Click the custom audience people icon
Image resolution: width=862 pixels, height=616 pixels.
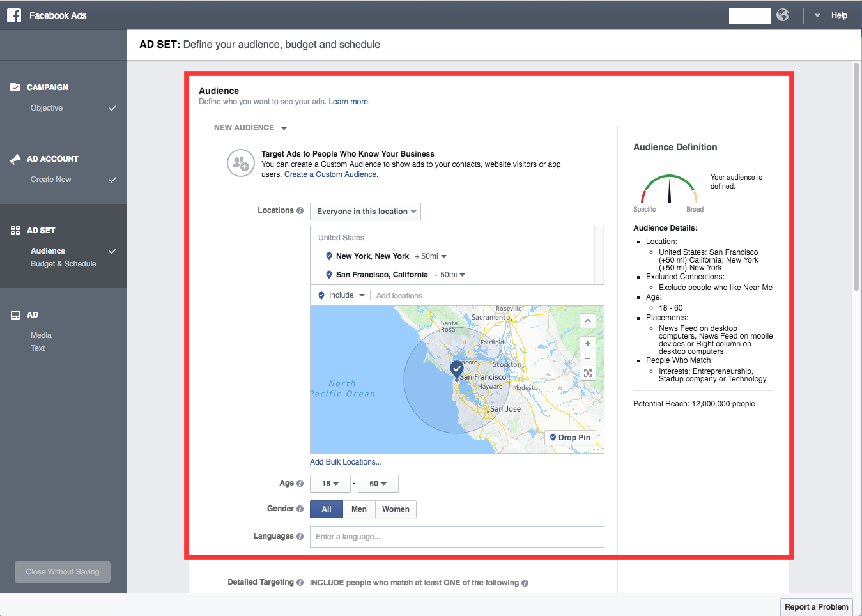pyautogui.click(x=241, y=163)
